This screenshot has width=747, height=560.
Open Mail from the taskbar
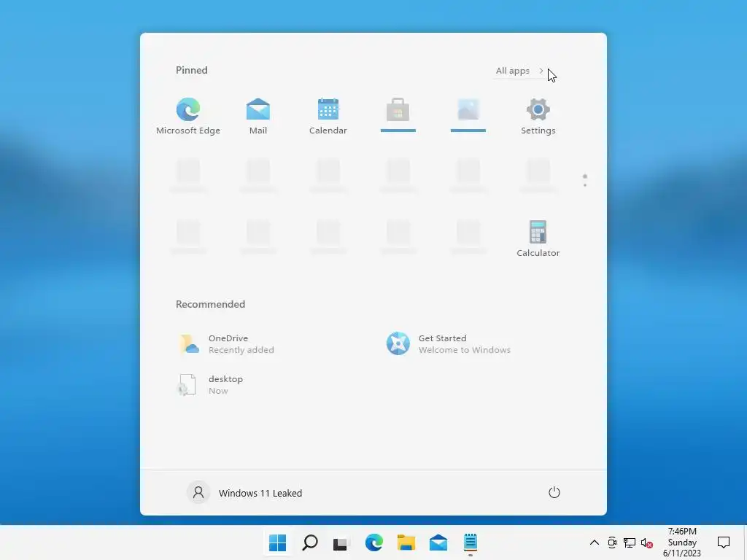[x=438, y=542]
